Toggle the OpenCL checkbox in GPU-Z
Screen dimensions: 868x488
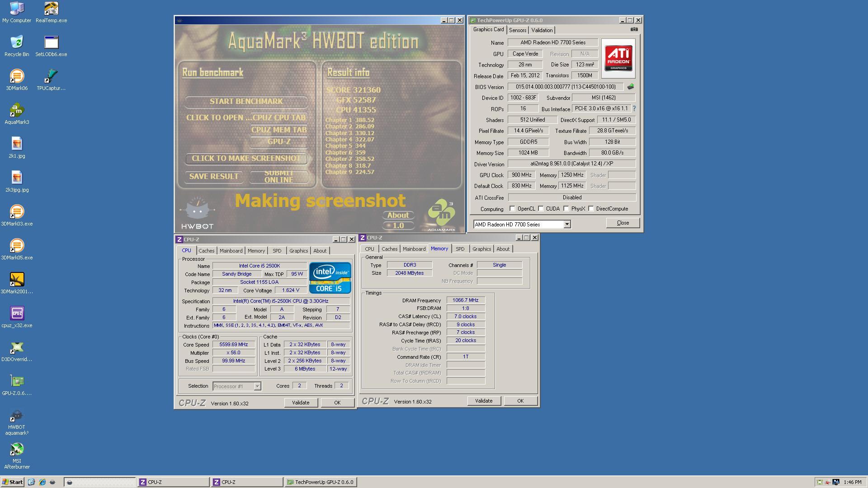point(512,209)
